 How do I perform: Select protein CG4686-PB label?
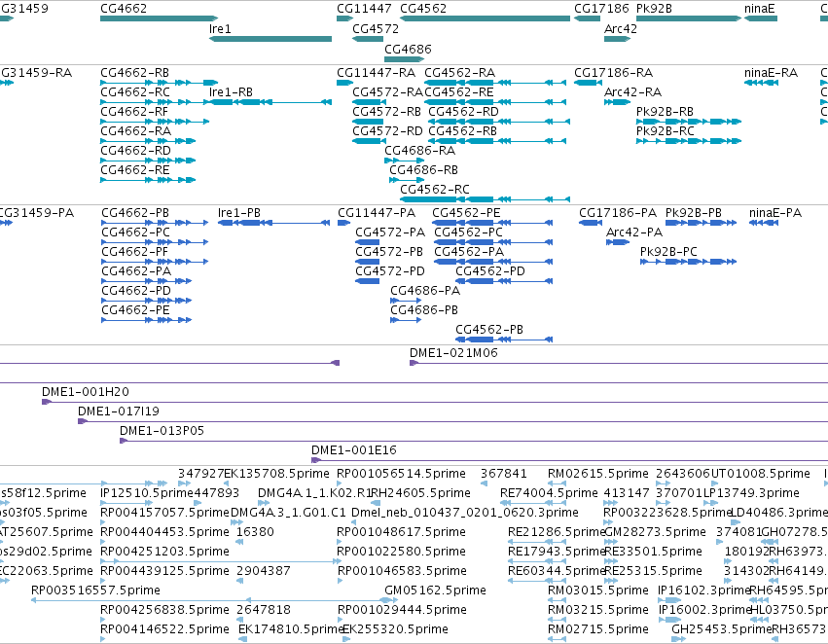click(424, 310)
